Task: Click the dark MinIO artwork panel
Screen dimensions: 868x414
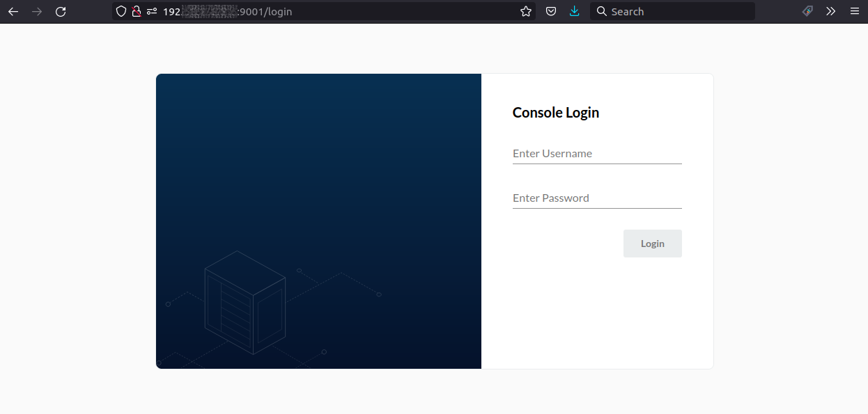Action: click(x=318, y=221)
